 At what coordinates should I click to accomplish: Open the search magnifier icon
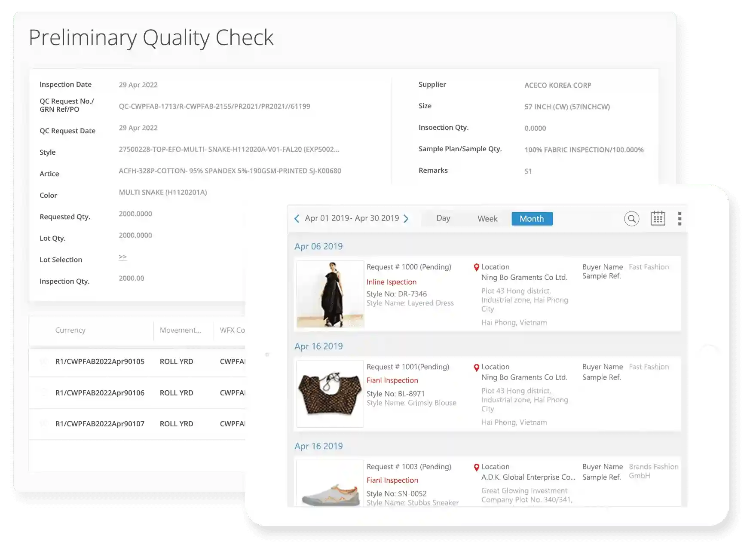(631, 219)
